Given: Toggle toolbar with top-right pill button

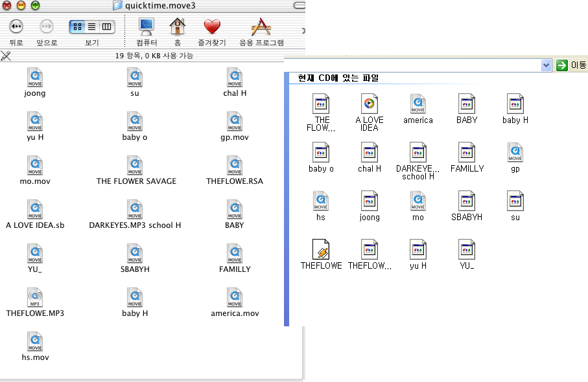Looking at the screenshot, I should 298,5.
